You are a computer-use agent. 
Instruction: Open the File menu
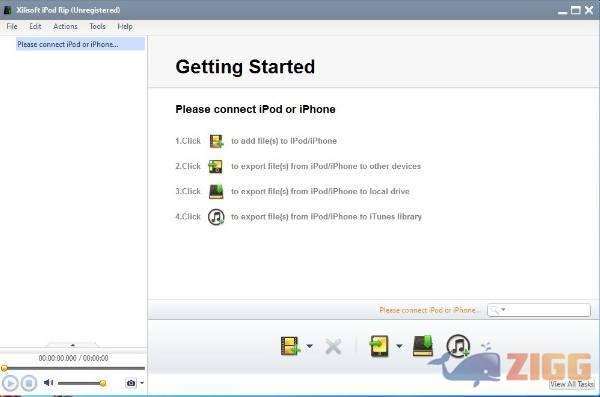tap(12, 26)
